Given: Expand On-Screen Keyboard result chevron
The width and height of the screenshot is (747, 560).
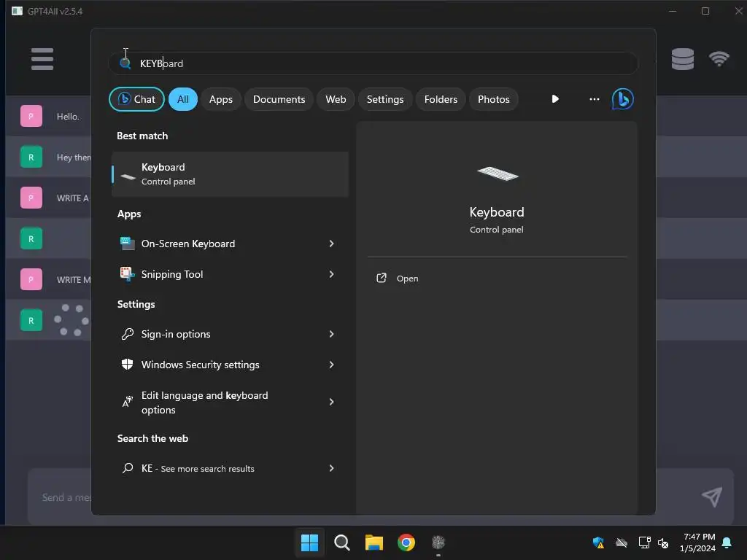Looking at the screenshot, I should tap(332, 244).
